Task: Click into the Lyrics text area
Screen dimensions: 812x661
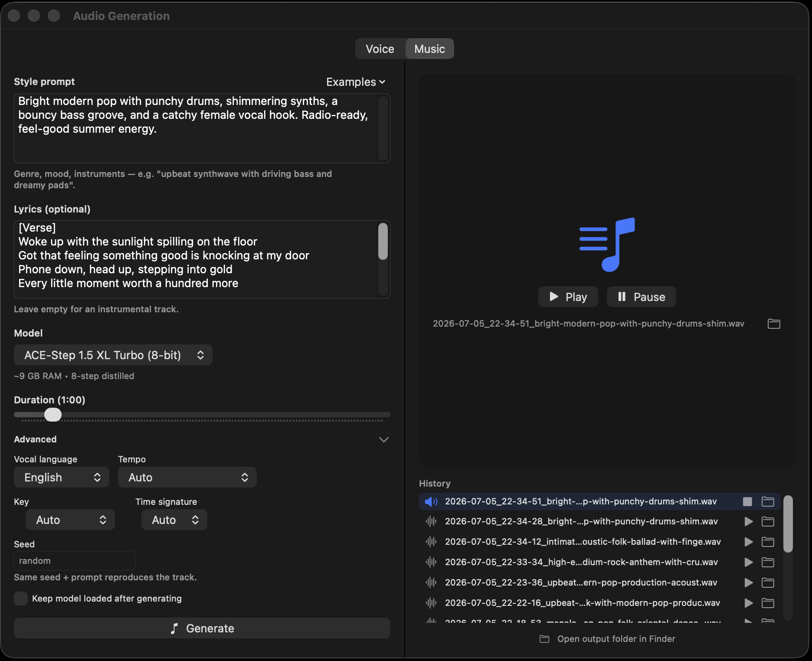Action: coord(202,259)
